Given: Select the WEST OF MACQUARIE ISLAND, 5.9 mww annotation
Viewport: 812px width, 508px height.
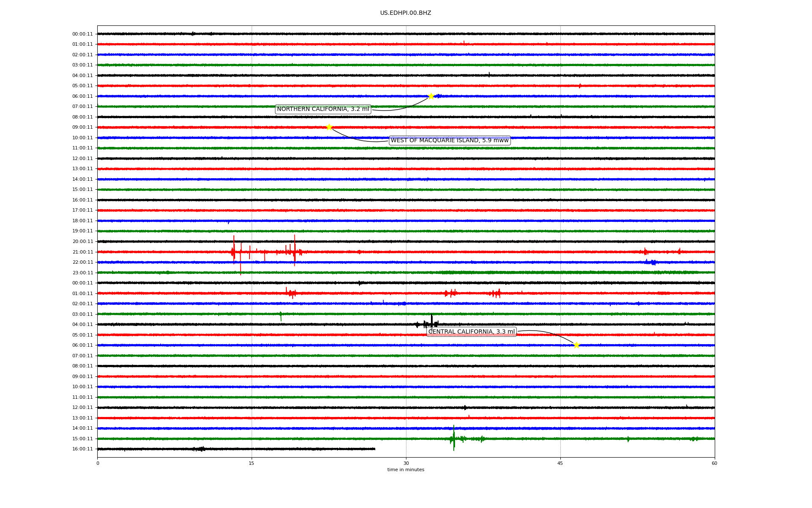Looking at the screenshot, I should (450, 141).
